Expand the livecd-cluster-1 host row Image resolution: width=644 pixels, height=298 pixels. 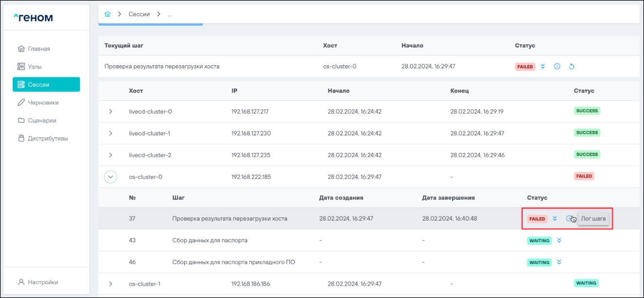111,133
